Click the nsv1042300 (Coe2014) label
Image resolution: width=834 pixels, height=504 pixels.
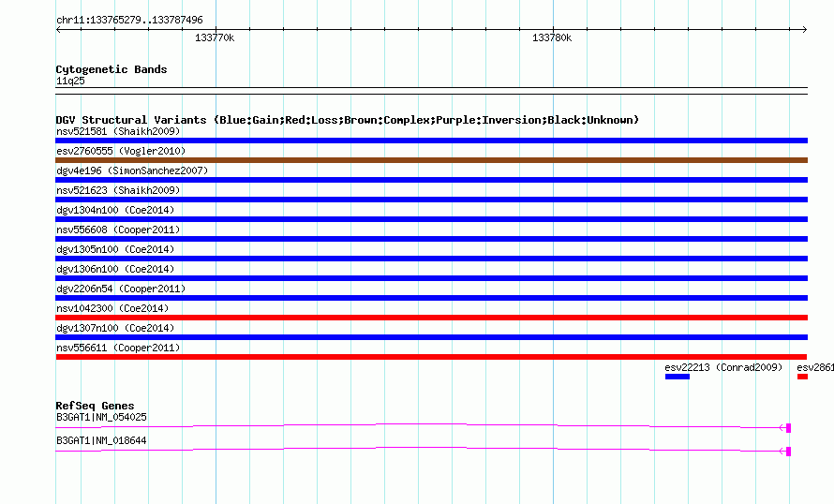coord(112,308)
